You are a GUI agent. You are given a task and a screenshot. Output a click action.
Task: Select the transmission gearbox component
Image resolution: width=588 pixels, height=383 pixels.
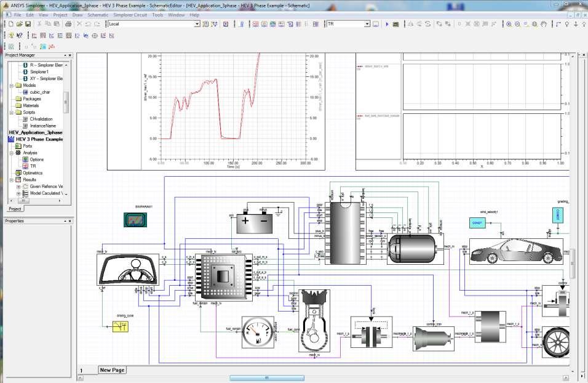coord(434,339)
